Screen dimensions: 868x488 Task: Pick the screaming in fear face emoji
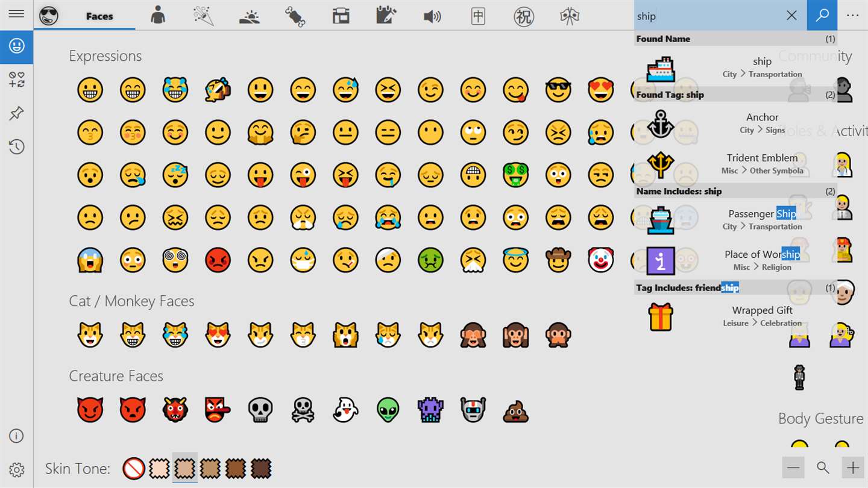[x=90, y=260]
